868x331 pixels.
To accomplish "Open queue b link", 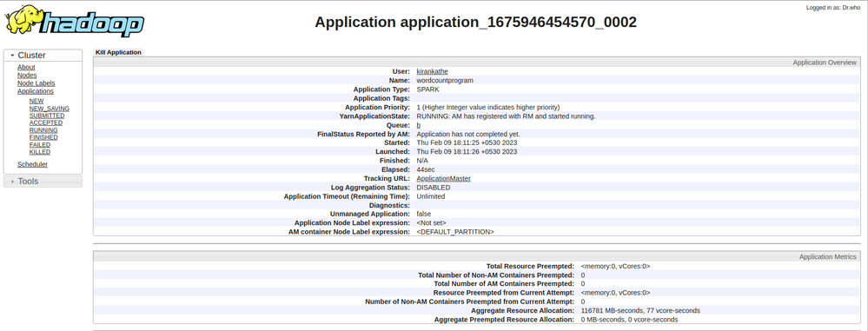I will (419, 125).
